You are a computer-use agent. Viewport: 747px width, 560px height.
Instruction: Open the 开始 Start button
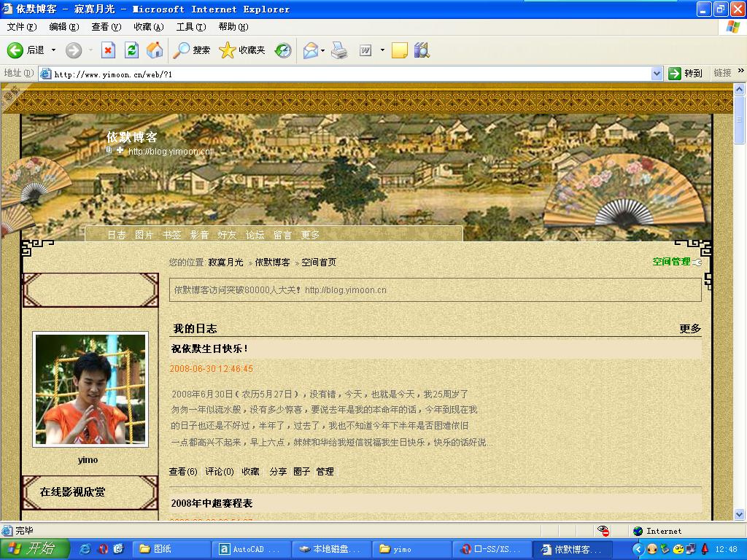[35, 549]
